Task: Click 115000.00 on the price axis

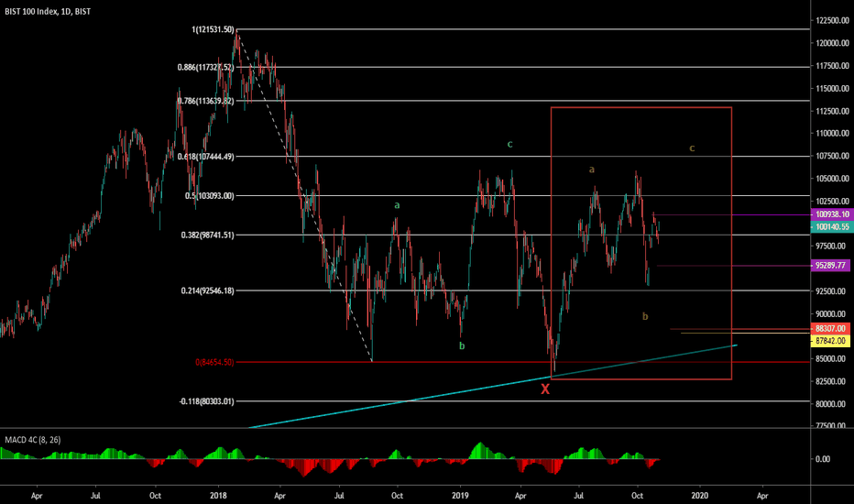Action: point(833,88)
